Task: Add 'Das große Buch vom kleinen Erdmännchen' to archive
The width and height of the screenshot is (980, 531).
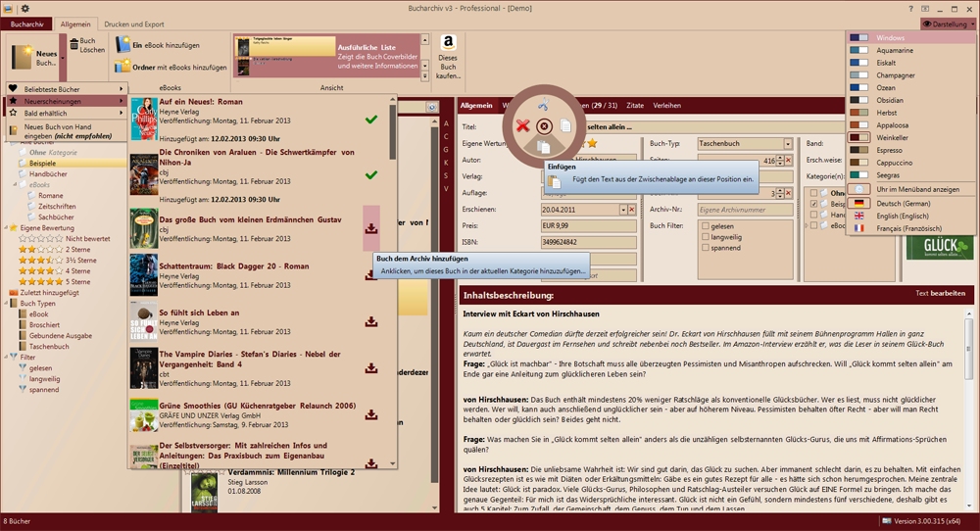Action: click(371, 228)
